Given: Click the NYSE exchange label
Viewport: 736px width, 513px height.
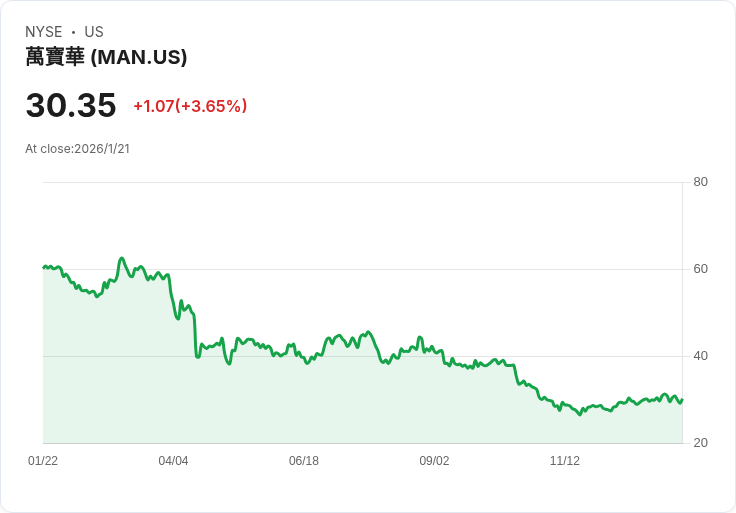Looking at the screenshot, I should coord(44,32).
